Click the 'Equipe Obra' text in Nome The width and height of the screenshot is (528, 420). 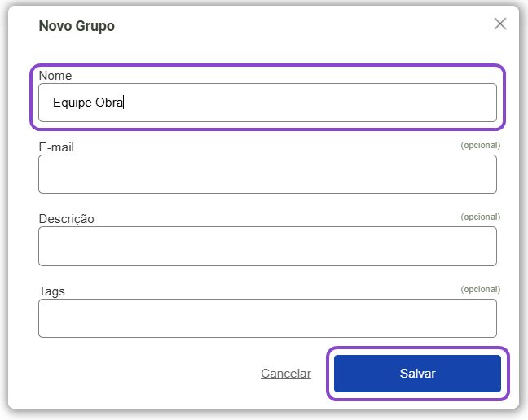pyautogui.click(x=87, y=103)
